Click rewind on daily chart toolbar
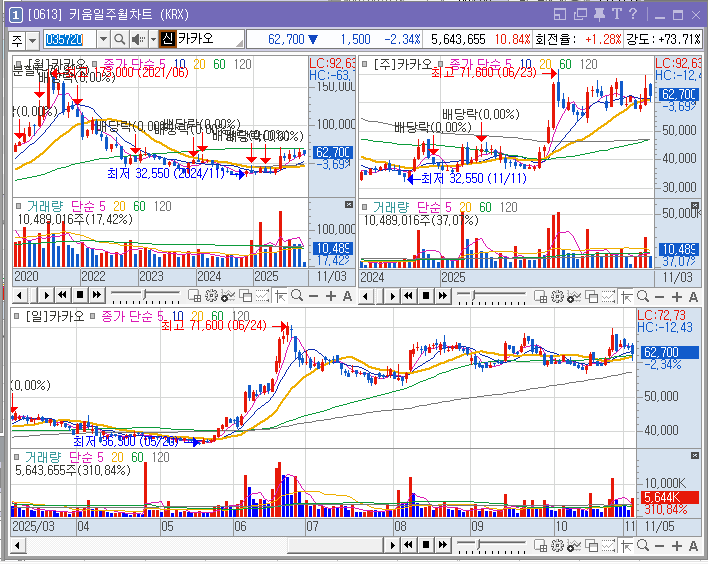Viewport: 708px width, 564px height. coord(409,545)
